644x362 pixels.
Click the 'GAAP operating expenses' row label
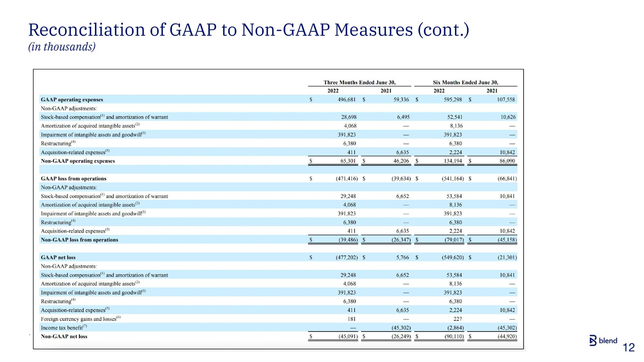pos(72,100)
